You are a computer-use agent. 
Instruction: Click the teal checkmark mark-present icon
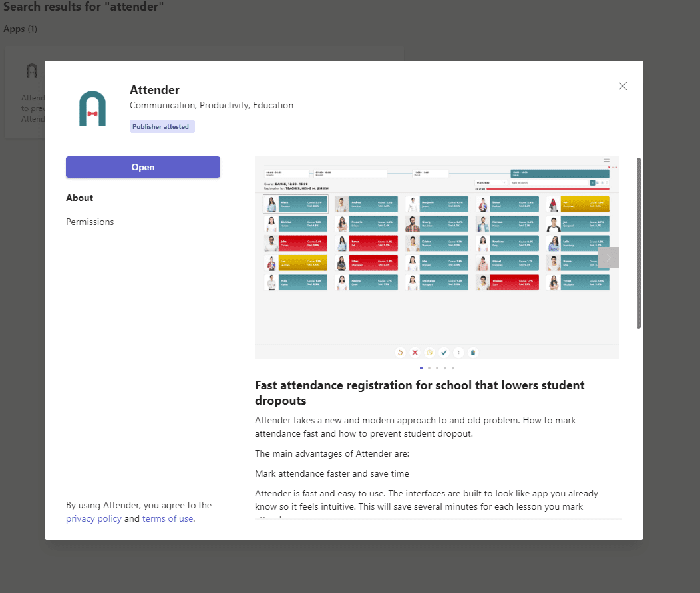tap(444, 352)
